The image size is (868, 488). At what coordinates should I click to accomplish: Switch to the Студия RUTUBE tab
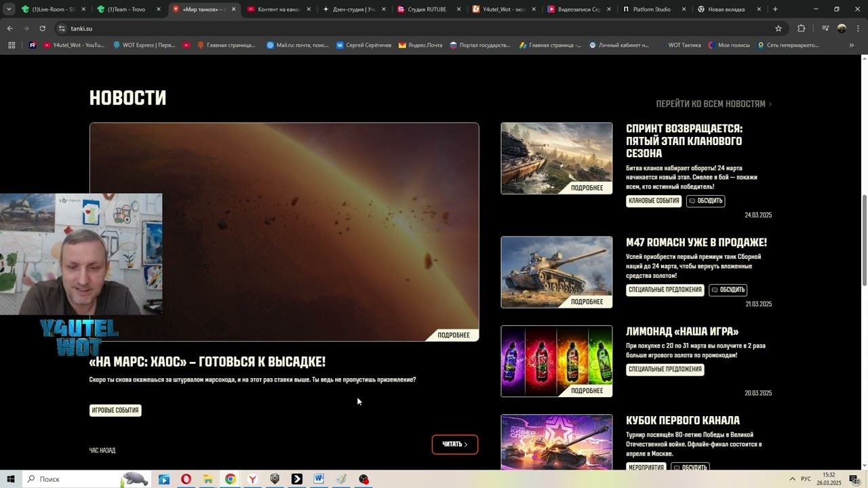click(427, 9)
